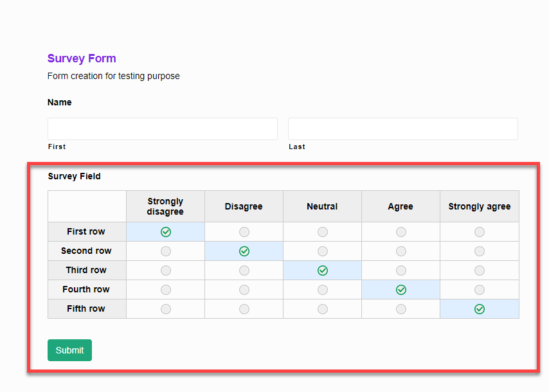Click inside the Last name input field

point(402,129)
